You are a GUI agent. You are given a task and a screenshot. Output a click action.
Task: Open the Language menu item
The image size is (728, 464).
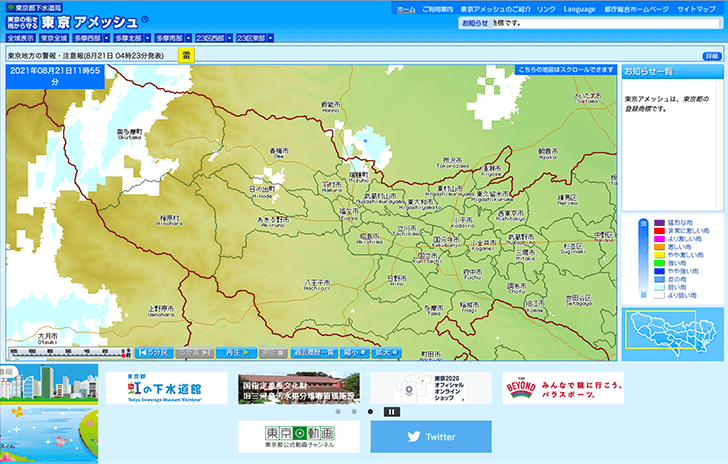(x=579, y=8)
